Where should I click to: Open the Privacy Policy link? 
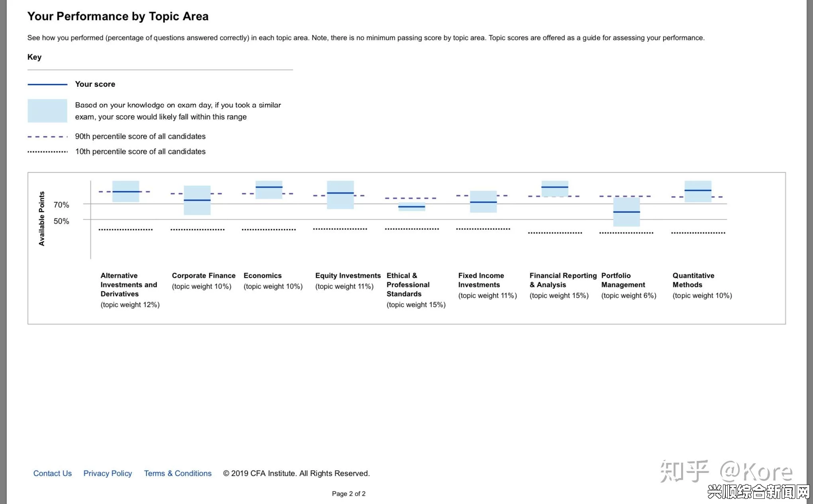coord(107,473)
